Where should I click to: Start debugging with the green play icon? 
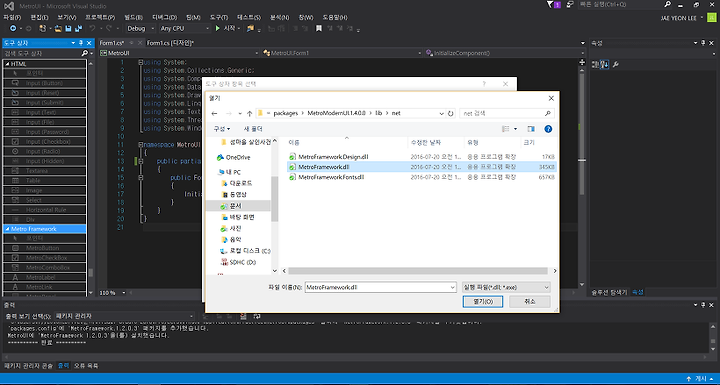click(x=218, y=28)
